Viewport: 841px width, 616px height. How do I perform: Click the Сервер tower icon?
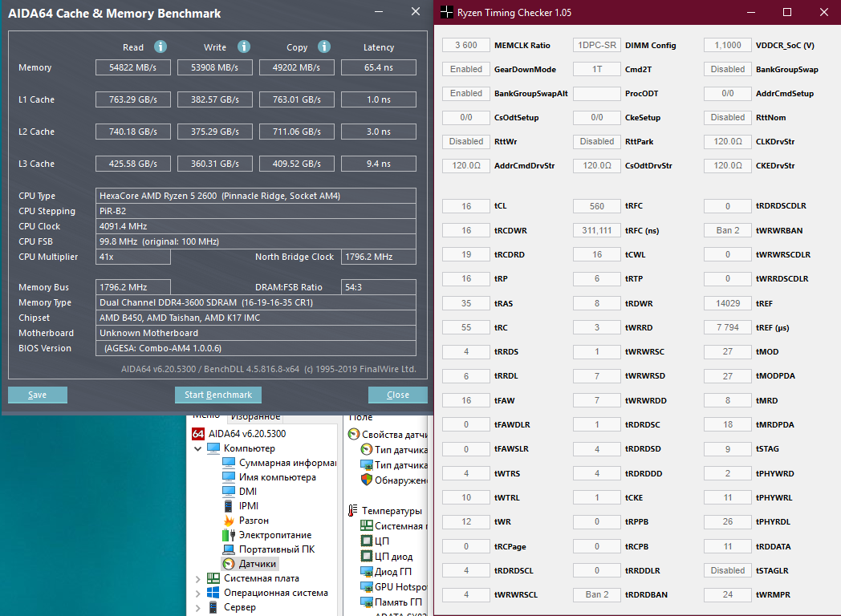213,607
